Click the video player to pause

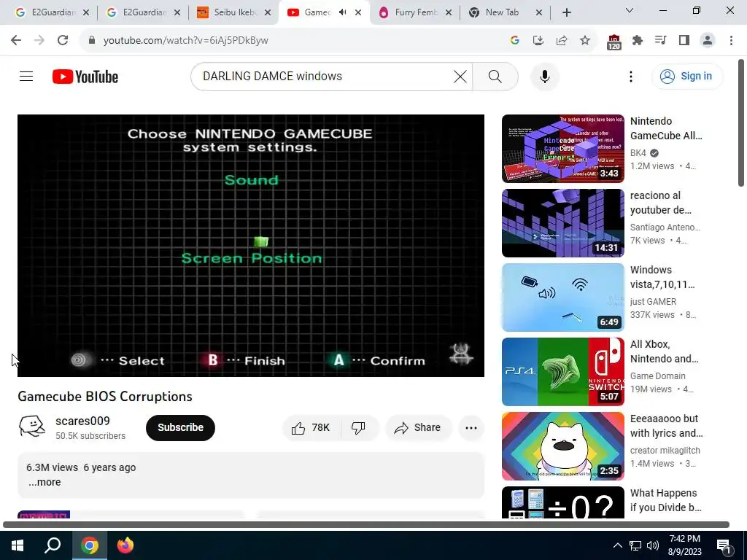[251, 245]
